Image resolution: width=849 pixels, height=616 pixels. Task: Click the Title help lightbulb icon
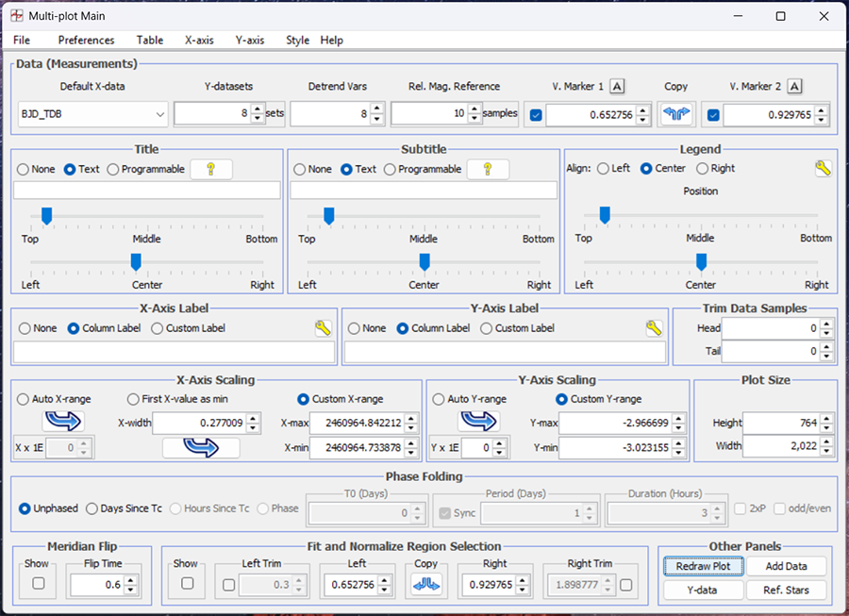(211, 170)
